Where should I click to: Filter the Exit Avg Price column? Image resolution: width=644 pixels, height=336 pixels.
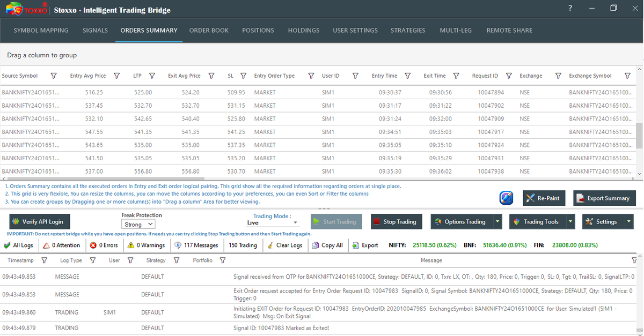click(x=211, y=76)
